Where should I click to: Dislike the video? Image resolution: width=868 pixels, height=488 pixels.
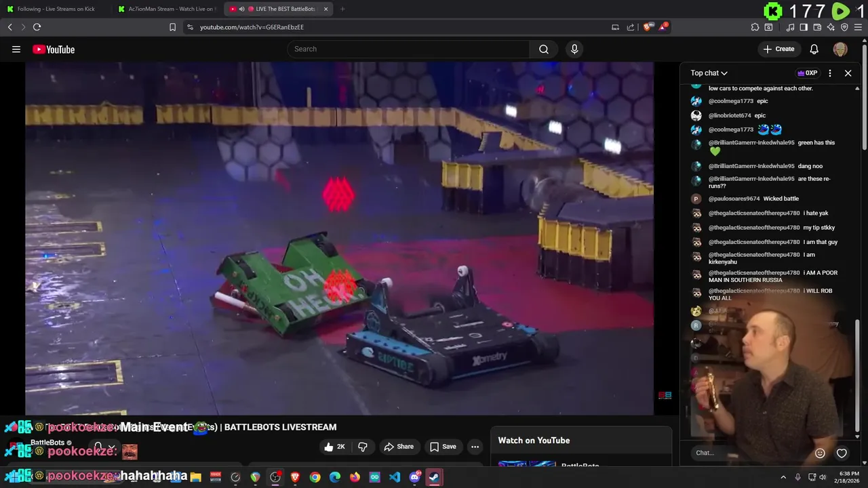click(363, 447)
